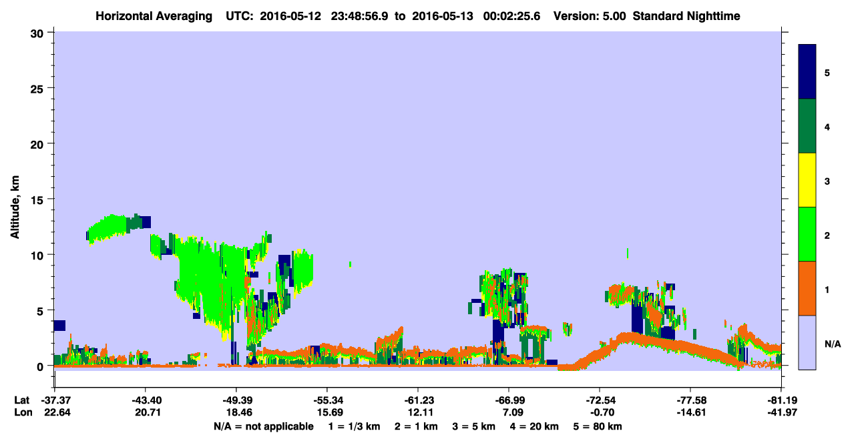Image resolution: width=868 pixels, height=445 pixels.
Task: Click the y-axis tick label 15
Action: [39, 199]
